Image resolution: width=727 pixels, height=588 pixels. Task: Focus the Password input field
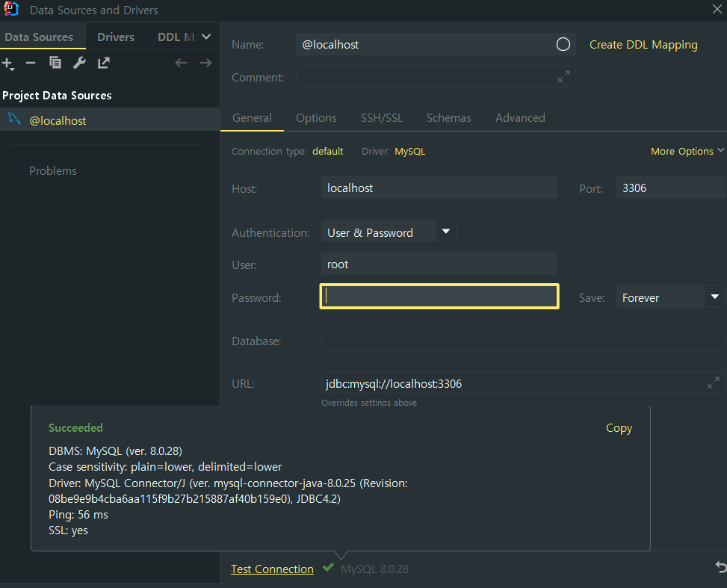click(439, 297)
